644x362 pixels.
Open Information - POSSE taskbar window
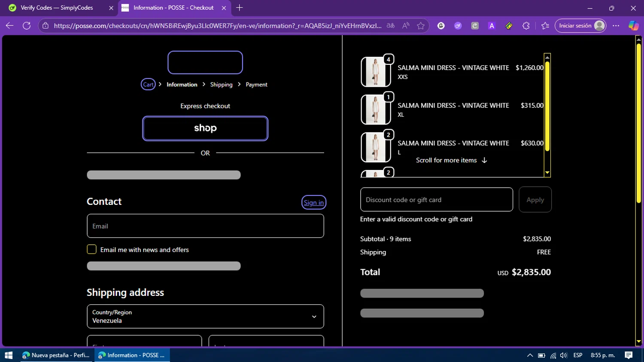point(132,355)
